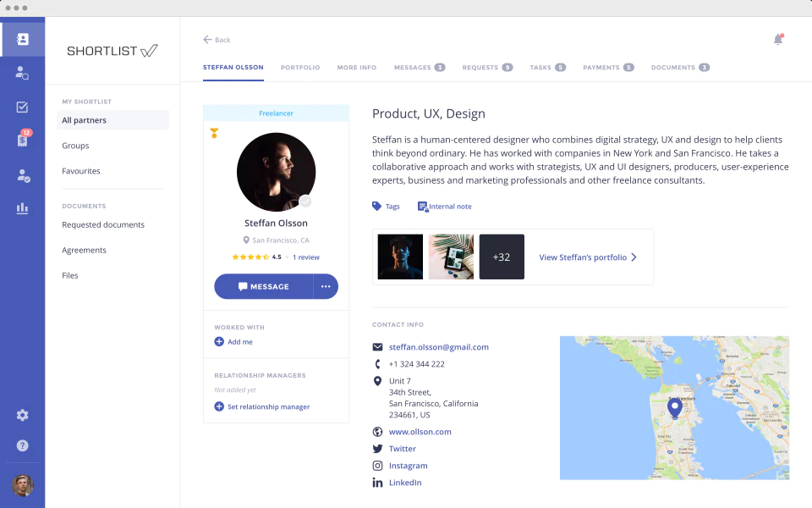Expand View Steffan's portfolio chevron
Viewport: 812px width, 508px height.
pos(634,257)
